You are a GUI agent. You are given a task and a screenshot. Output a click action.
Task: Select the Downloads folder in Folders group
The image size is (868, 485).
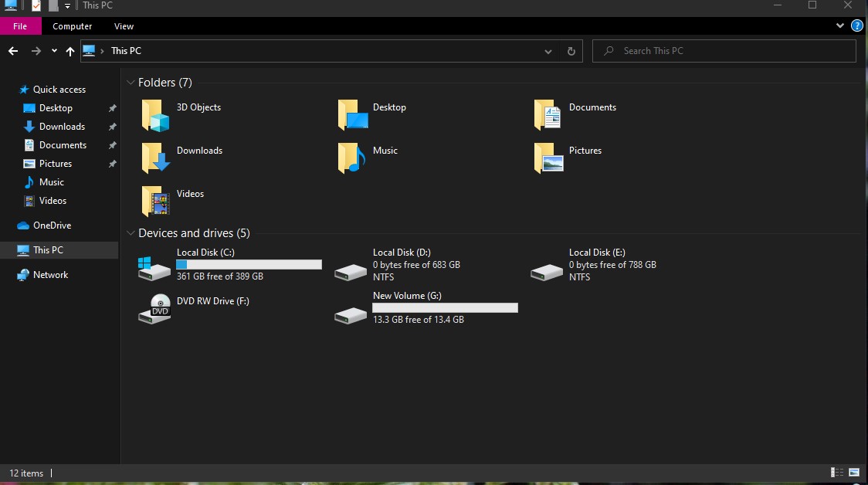[x=183, y=158]
